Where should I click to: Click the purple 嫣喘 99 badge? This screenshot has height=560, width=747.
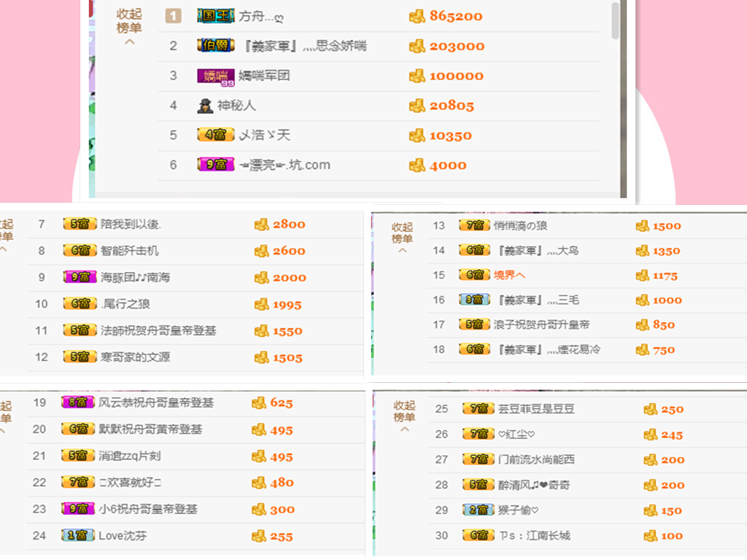(x=216, y=77)
